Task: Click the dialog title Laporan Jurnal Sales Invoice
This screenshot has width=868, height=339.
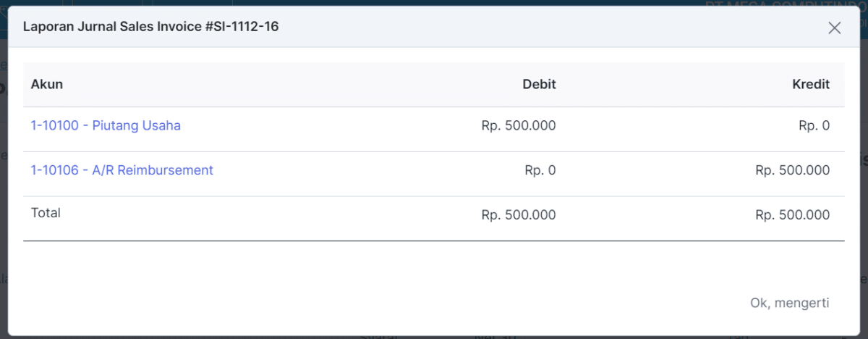Action: pyautogui.click(x=112, y=27)
